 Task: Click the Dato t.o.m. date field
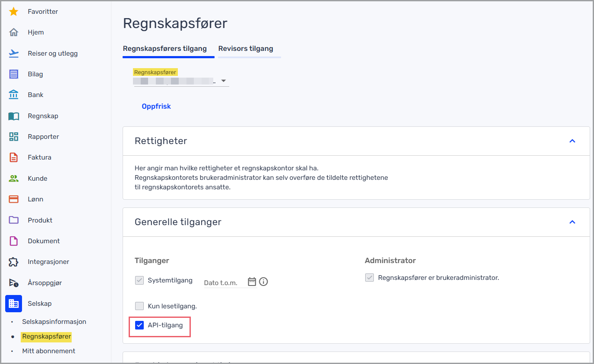(224, 283)
